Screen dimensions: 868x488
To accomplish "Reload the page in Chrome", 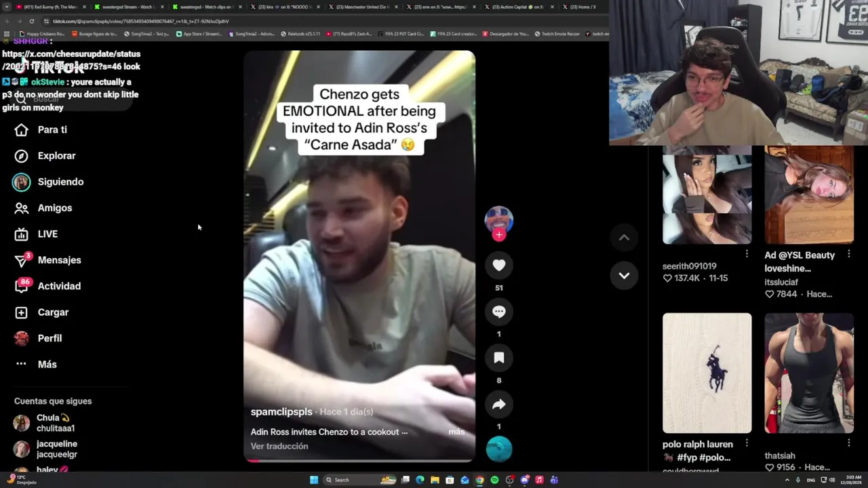I will pyautogui.click(x=31, y=21).
